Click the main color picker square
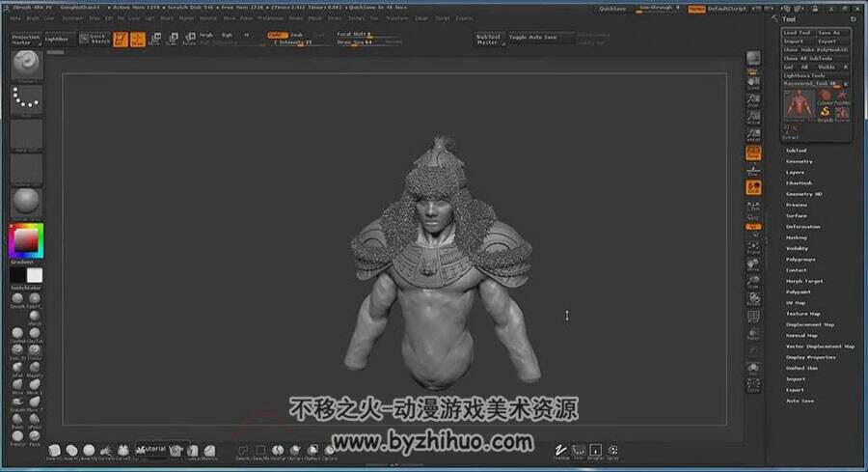The image size is (868, 472). pyautogui.click(x=26, y=240)
